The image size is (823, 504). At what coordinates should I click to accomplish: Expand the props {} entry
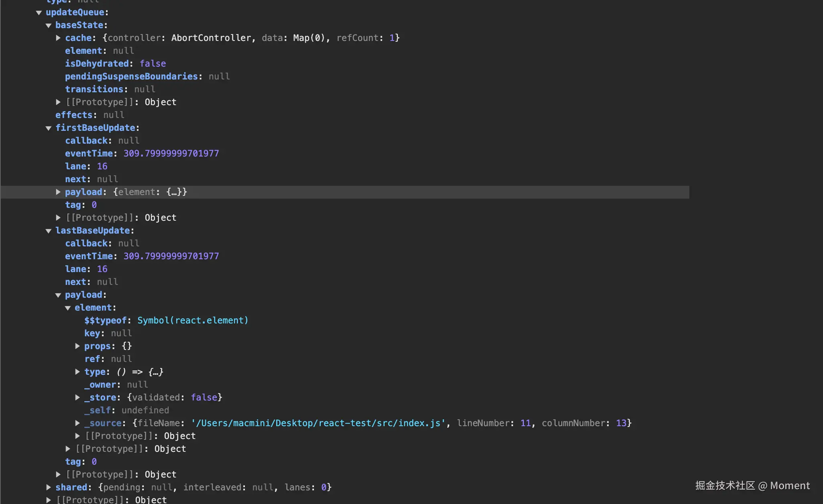coord(77,346)
